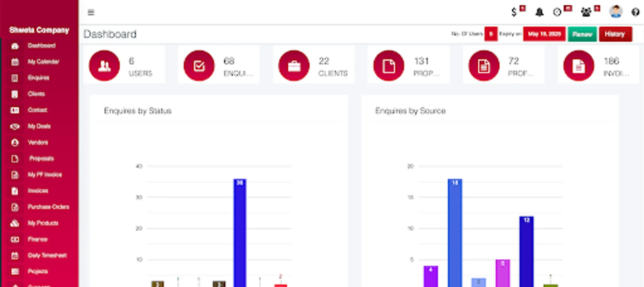Click the Enquires by Source chart title
Image resolution: width=644 pixels, height=287 pixels.
(x=410, y=111)
